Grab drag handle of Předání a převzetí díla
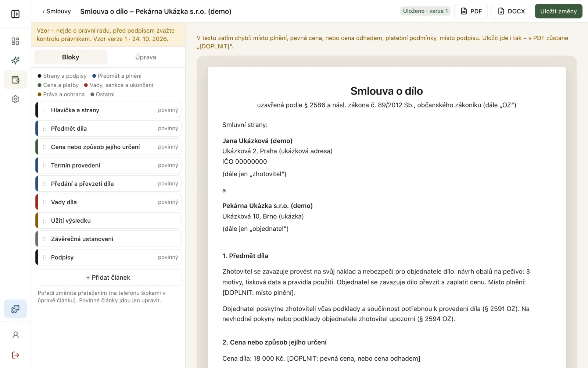The image size is (588, 368). coord(44,184)
